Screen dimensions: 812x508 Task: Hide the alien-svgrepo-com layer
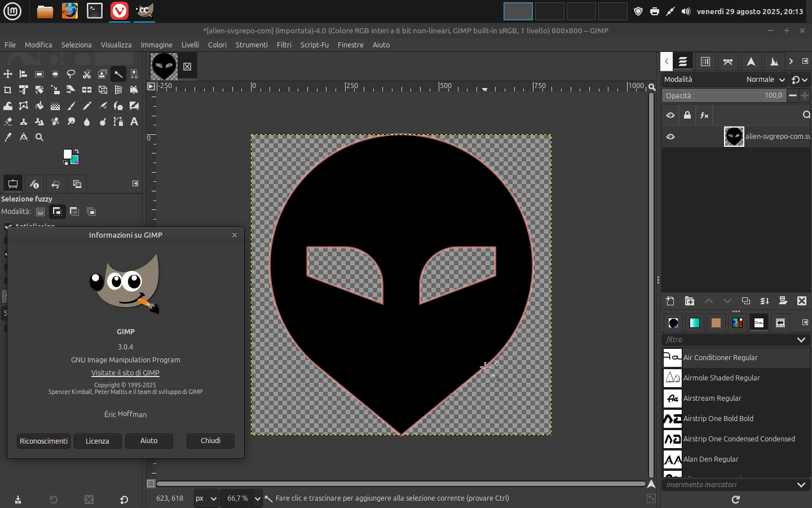pyautogui.click(x=670, y=137)
